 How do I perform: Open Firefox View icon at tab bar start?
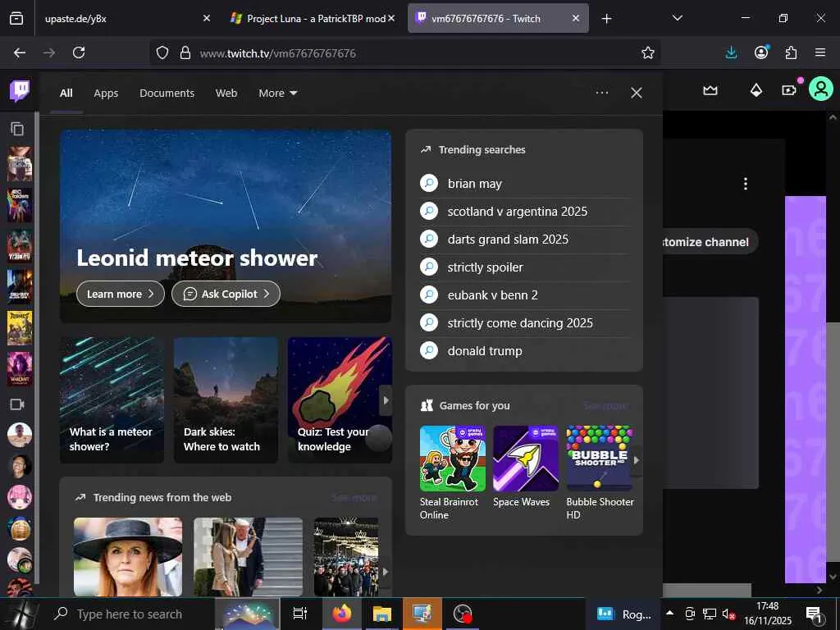[x=16, y=18]
